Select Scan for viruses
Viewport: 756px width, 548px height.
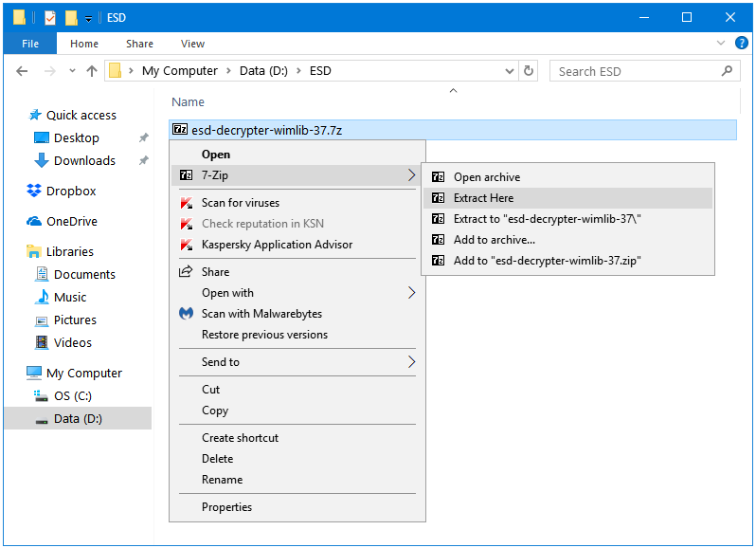(297, 203)
